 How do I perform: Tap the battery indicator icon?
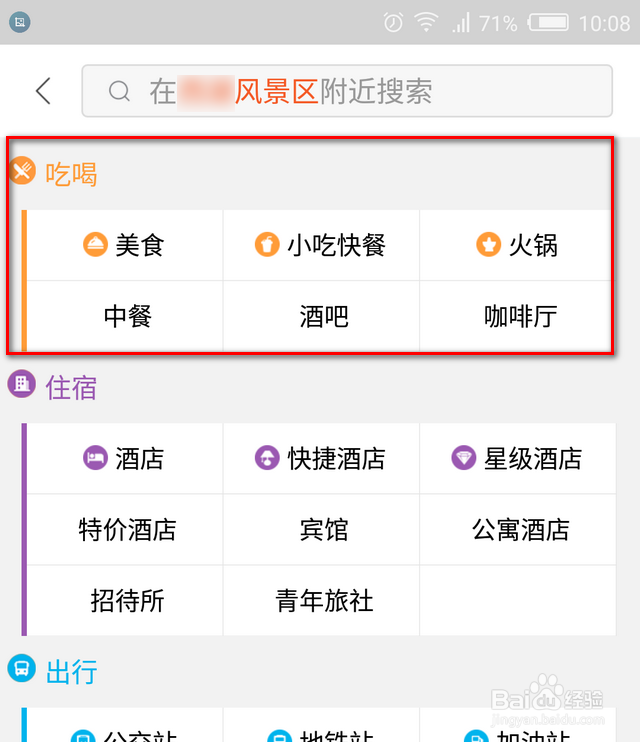(x=547, y=22)
